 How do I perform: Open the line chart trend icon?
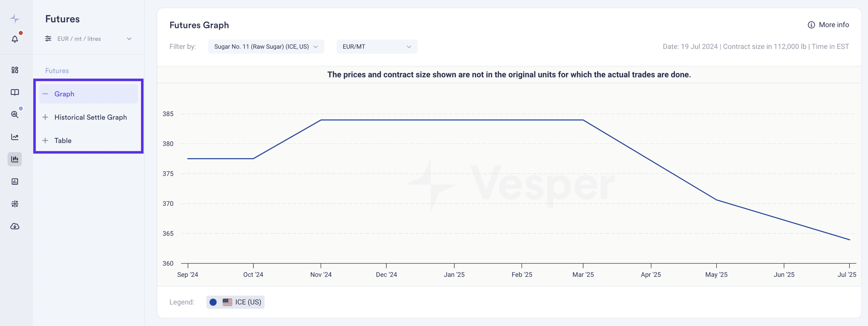point(15,137)
